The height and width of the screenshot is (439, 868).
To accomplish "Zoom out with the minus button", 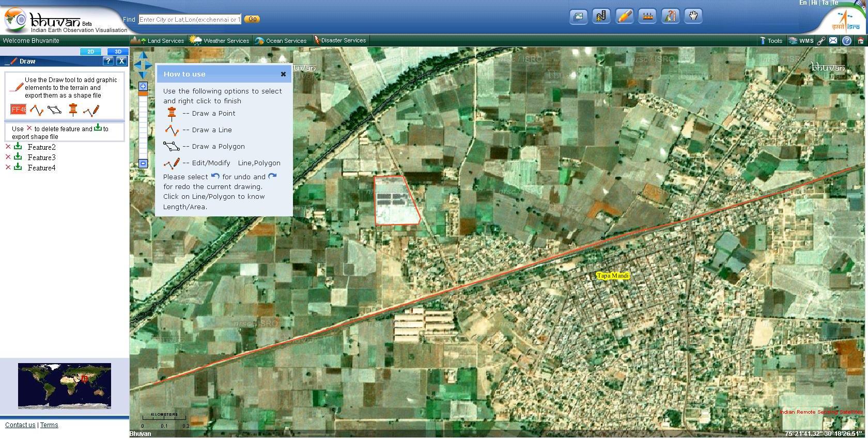I will (143, 164).
